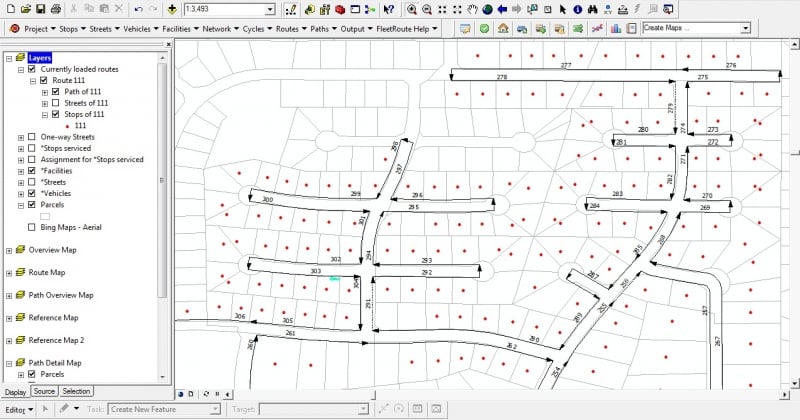Open the Create Maps dropdown
Viewport: 800px width, 420px height.
(746, 28)
